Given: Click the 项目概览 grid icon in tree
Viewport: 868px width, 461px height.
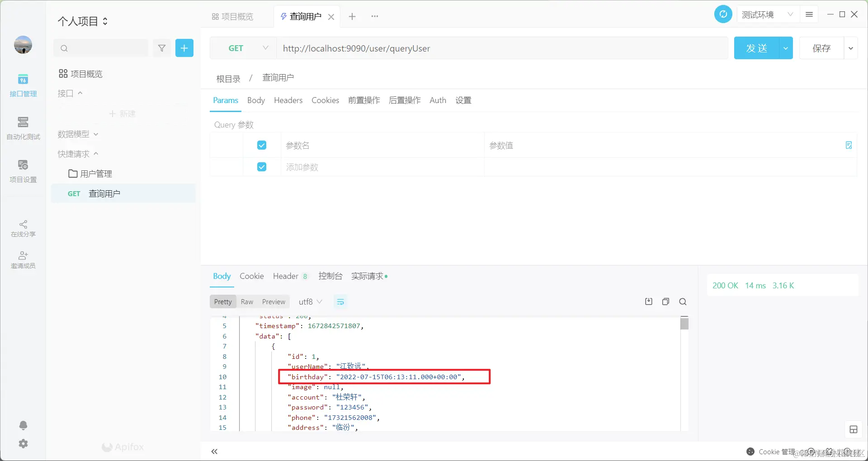Looking at the screenshot, I should [63, 74].
